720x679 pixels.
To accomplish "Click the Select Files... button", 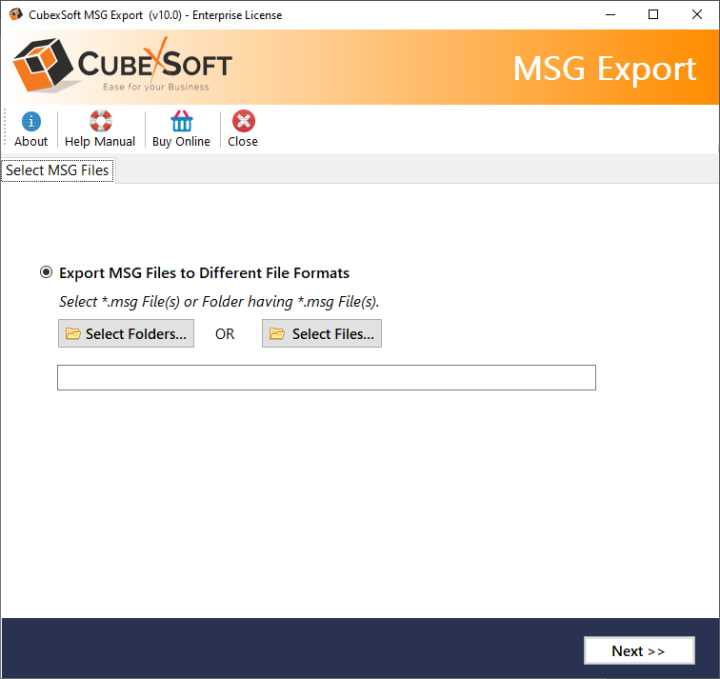I will tap(322, 334).
